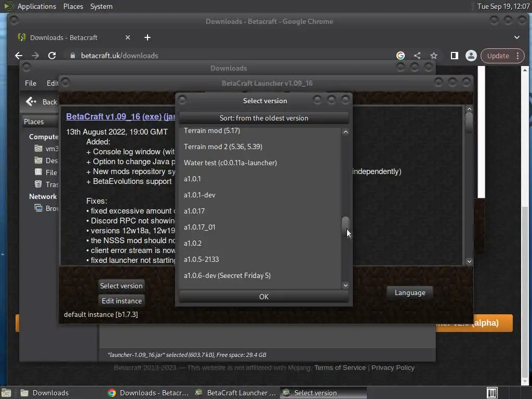Image resolution: width=532 pixels, height=399 pixels.
Task: Share this page icon
Action: pyautogui.click(x=417, y=56)
